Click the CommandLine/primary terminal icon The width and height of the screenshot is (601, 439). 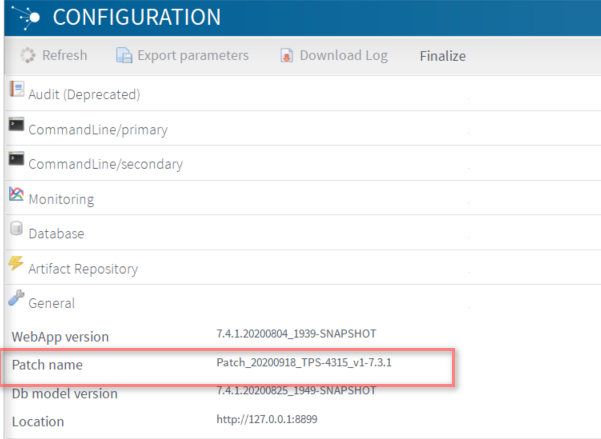[x=16, y=125]
